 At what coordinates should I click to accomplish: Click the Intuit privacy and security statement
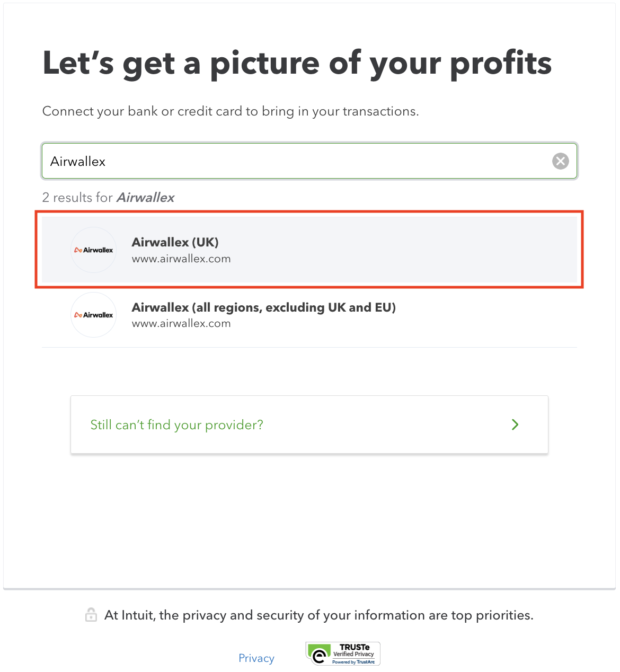coord(318,615)
